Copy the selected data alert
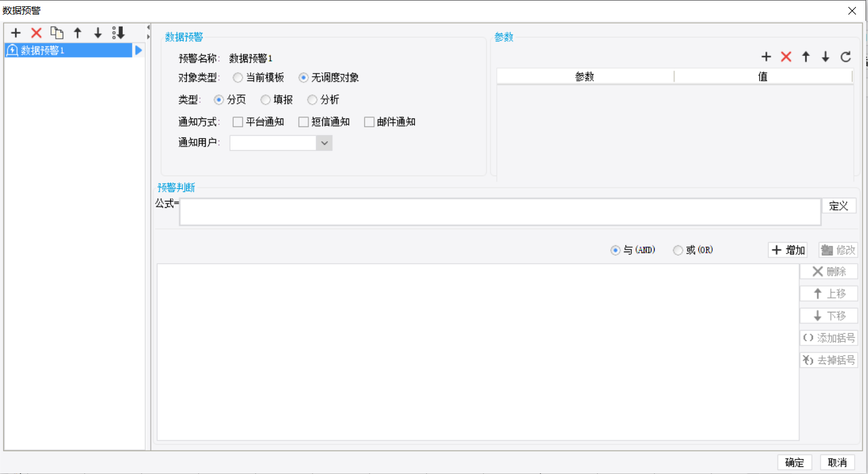868x474 pixels. coord(57,33)
